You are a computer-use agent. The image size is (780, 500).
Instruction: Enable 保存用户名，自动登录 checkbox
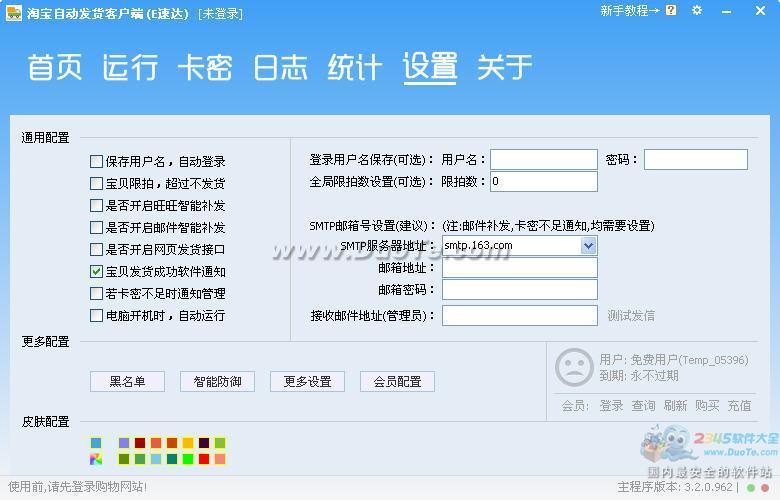click(x=97, y=161)
